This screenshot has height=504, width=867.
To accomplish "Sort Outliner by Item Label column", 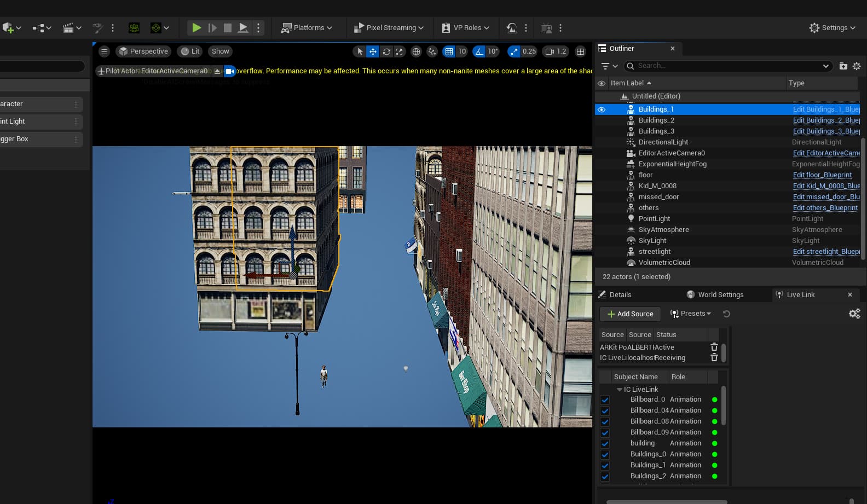I will click(631, 83).
